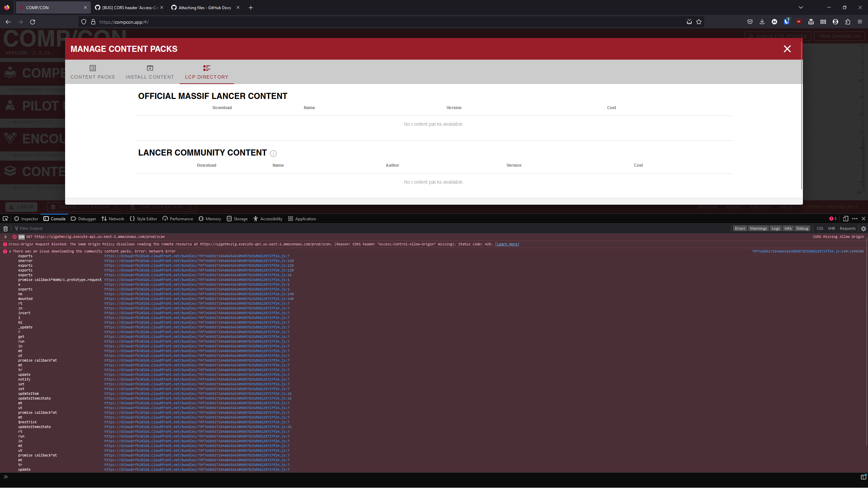This screenshot has height=488, width=868.
Task: Clear the console output with the trash icon
Action: tap(5, 228)
